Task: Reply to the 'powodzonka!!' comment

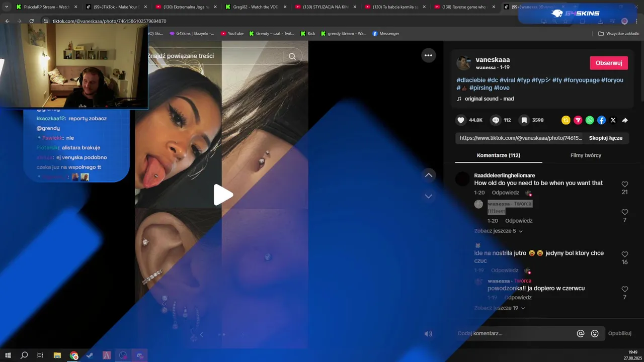Action: tap(518, 297)
